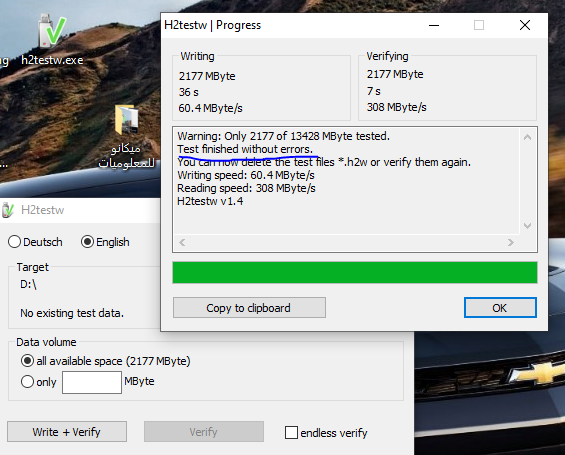
Task: Click the test results log text area
Action: coord(346,181)
